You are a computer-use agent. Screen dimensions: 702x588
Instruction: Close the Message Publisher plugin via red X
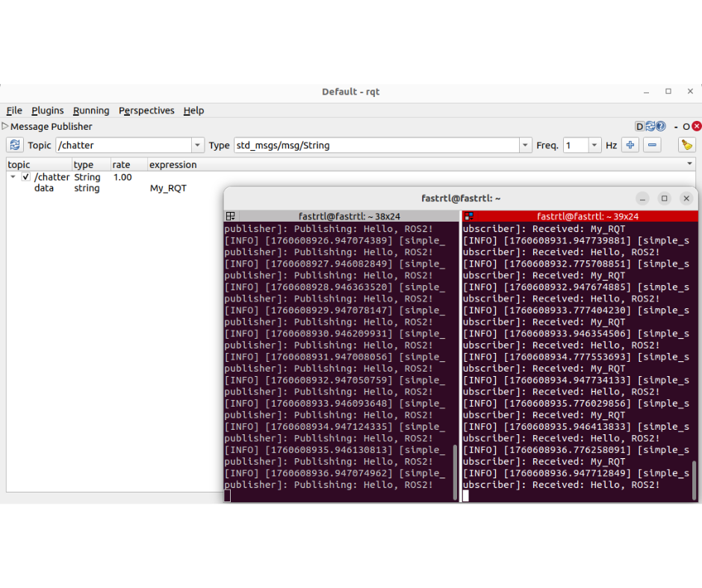(697, 127)
